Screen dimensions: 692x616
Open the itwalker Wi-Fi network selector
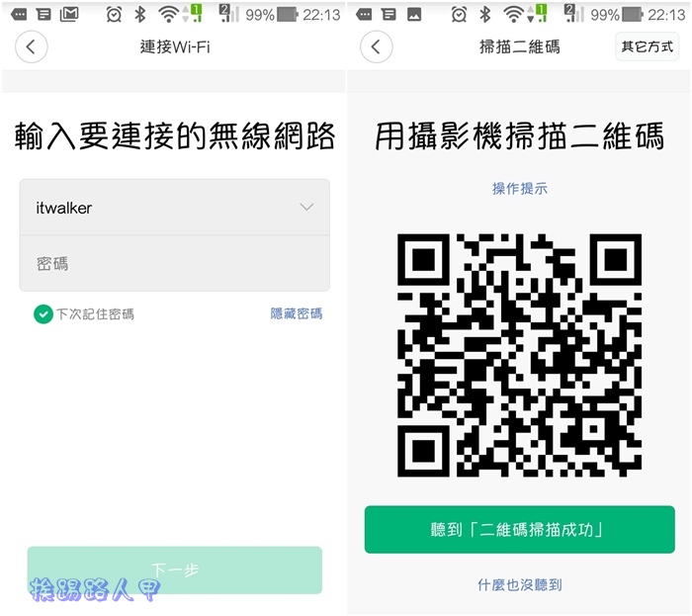click(175, 207)
